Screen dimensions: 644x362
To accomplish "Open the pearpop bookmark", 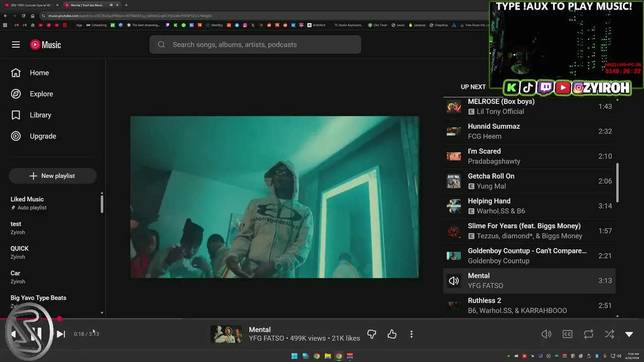I will coord(417,25).
